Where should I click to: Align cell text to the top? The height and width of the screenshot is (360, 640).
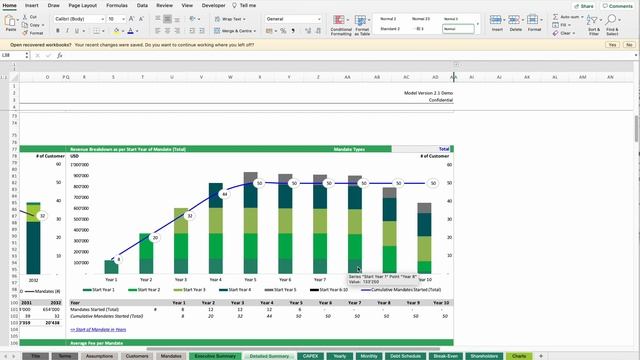(x=158, y=19)
